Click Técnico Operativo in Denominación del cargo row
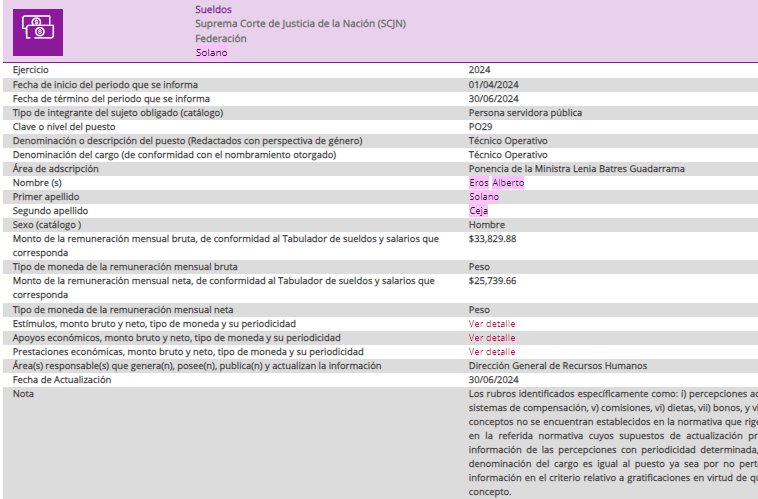758x499 pixels. 508,155
